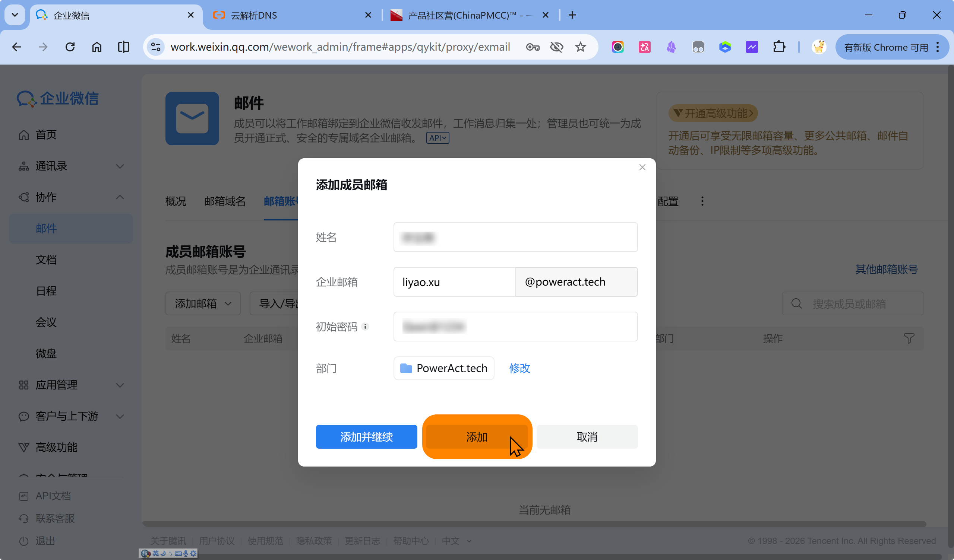Click the bookmark star icon in address bar
Image resolution: width=954 pixels, height=560 pixels.
point(580,47)
